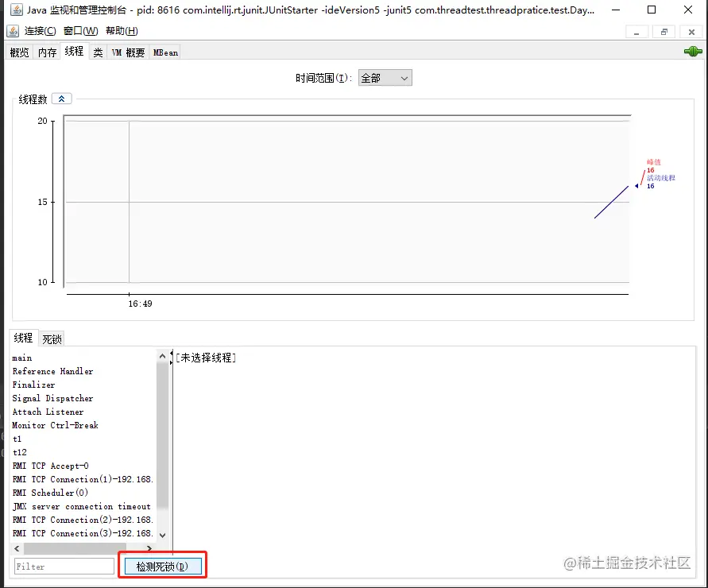
Task: Click split pane expand-right arrow
Action: (x=171, y=362)
